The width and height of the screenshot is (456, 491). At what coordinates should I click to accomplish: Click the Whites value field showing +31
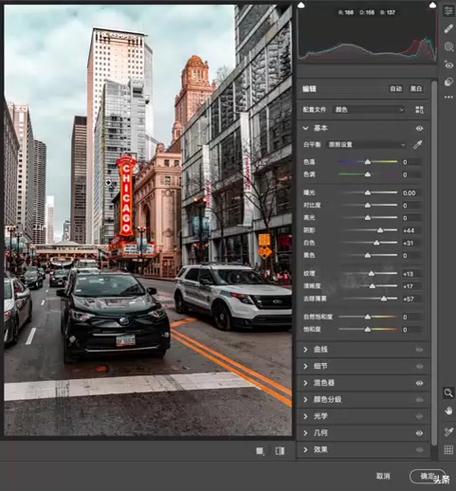click(411, 243)
